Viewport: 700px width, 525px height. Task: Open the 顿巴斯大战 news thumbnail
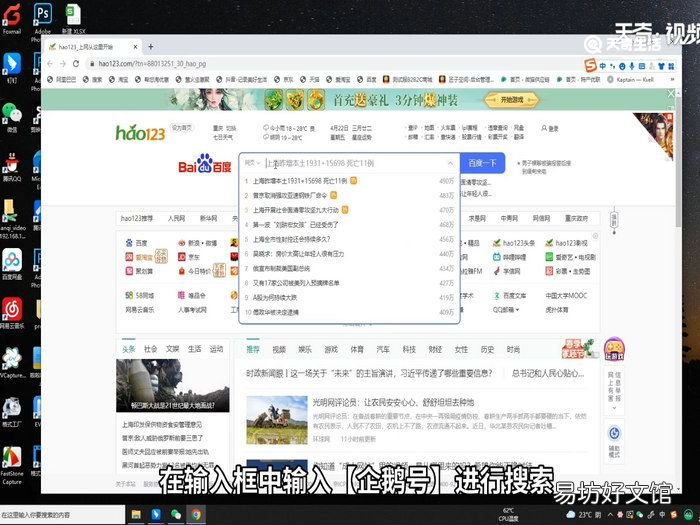pyautogui.click(x=172, y=385)
